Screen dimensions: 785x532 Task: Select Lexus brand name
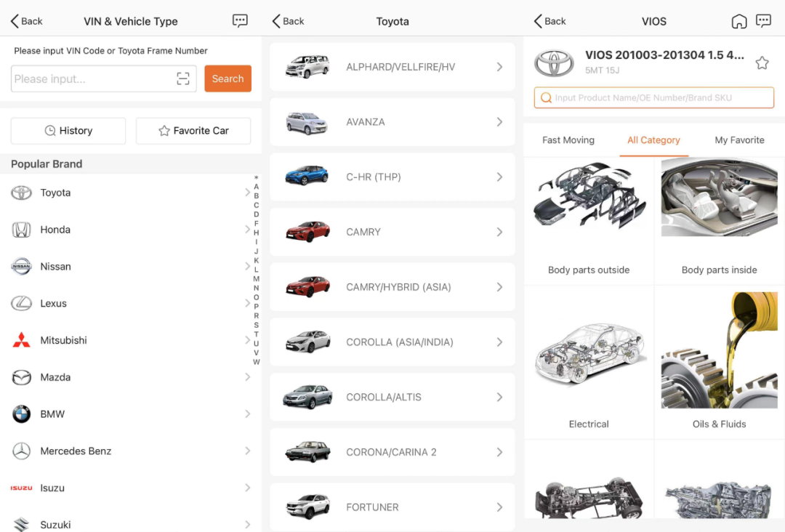(x=53, y=303)
